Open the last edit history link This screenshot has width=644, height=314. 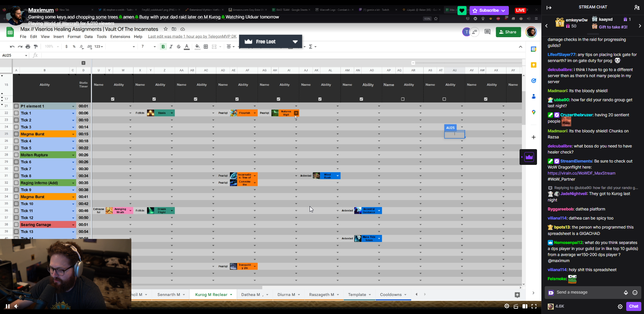pos(192,37)
